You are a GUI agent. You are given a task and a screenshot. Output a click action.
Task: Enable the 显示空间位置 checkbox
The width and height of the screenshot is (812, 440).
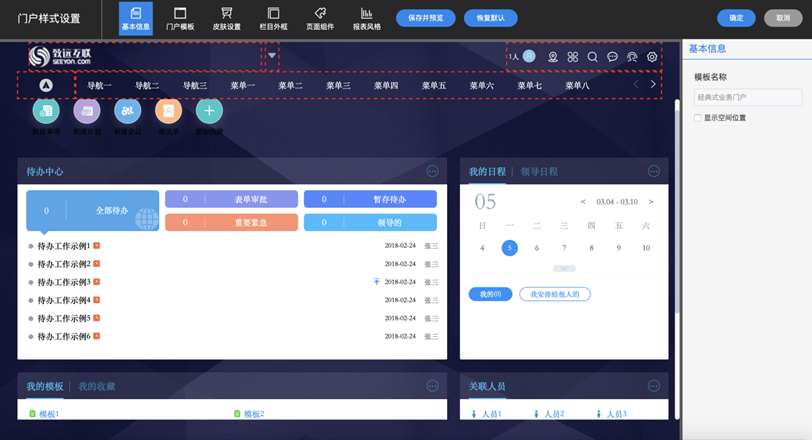pos(698,118)
